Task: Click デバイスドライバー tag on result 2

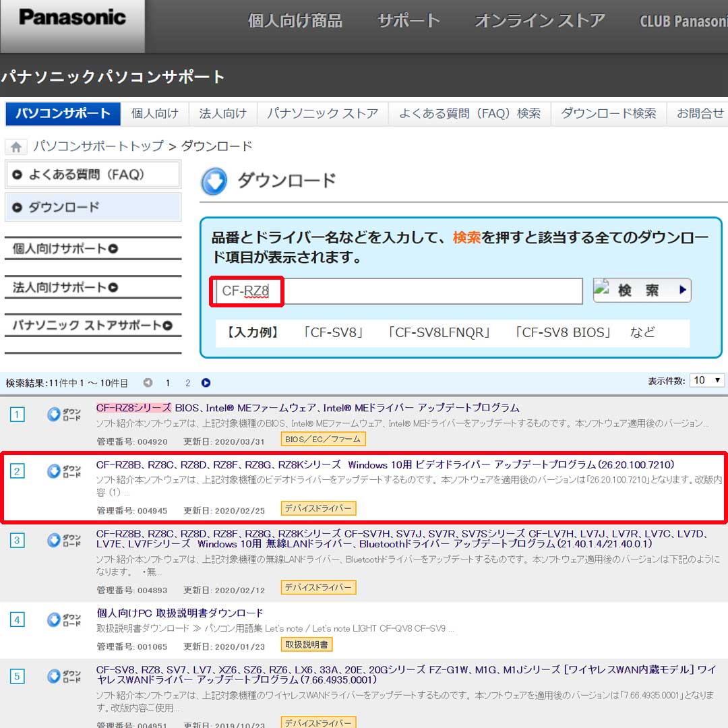Action: pos(318,508)
